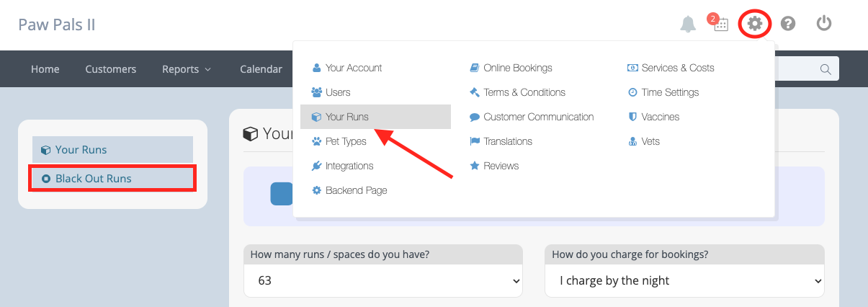Click the paw icon beside Pet Types
The image size is (868, 307).
pyautogui.click(x=316, y=141)
